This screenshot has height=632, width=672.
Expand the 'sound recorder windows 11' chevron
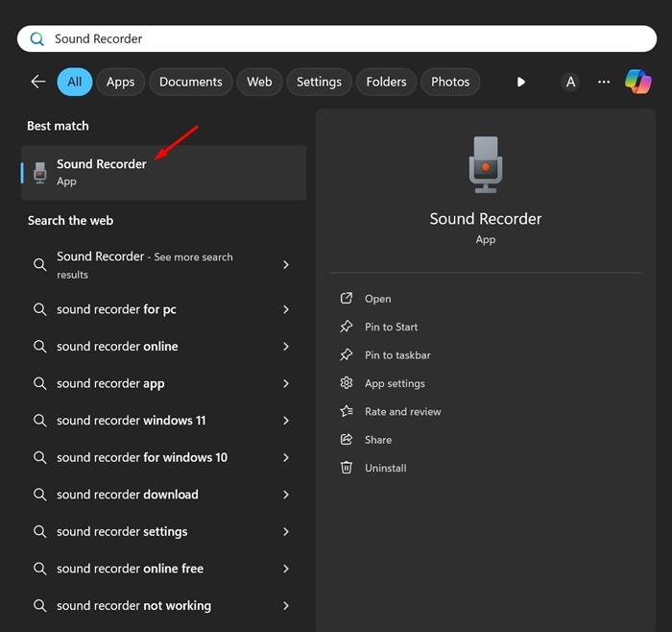tap(286, 421)
